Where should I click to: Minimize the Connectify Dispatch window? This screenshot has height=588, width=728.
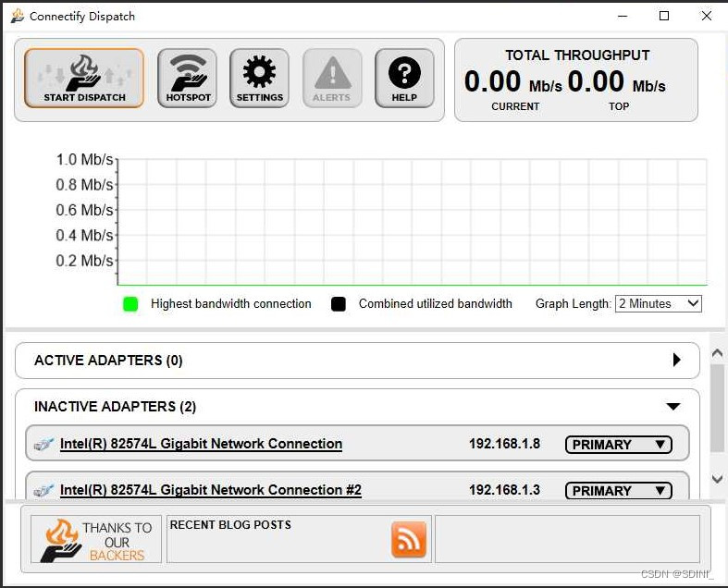pos(623,16)
